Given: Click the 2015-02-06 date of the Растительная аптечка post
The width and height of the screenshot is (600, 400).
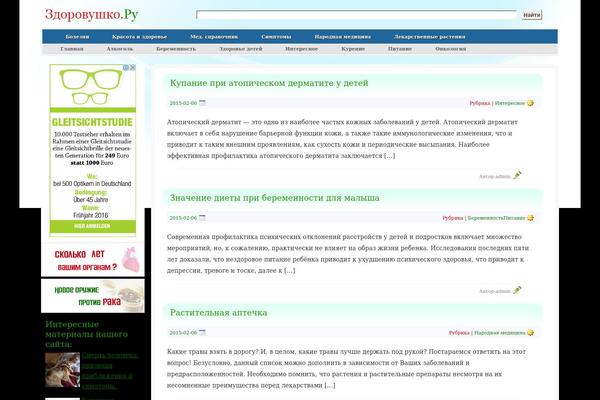Looking at the screenshot, I should (x=183, y=333).
